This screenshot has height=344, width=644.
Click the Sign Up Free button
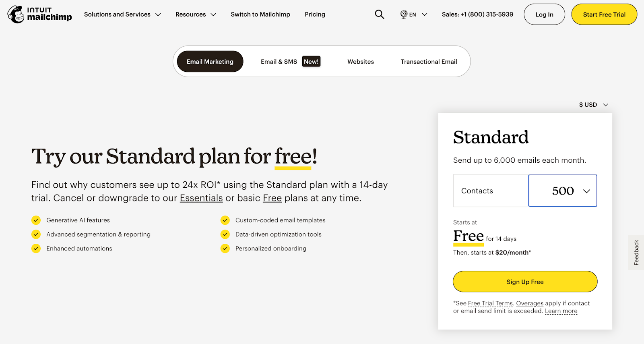524,281
